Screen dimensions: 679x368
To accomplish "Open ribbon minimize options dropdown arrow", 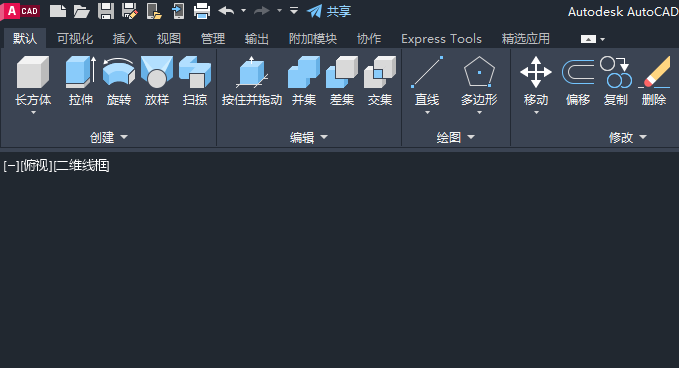I will tap(602, 39).
